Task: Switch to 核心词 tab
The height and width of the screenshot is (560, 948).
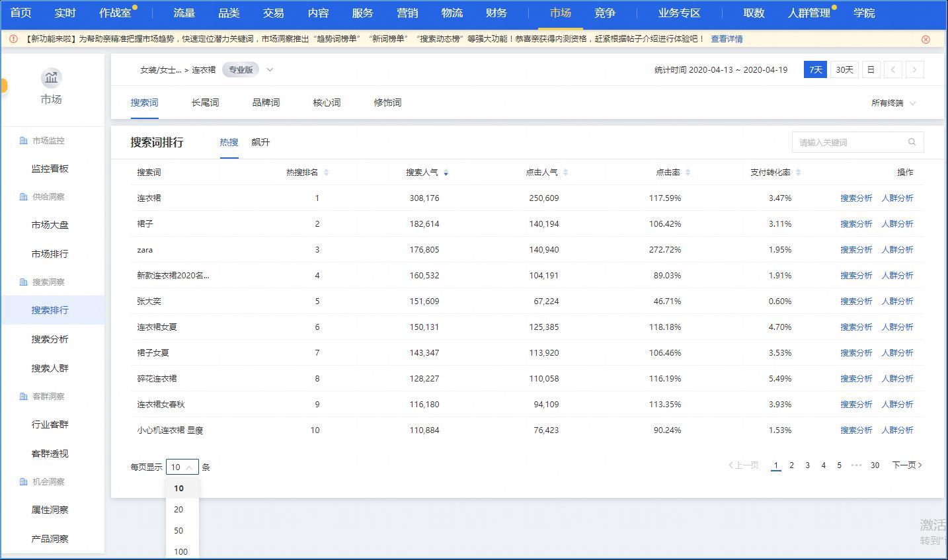Action: click(327, 102)
